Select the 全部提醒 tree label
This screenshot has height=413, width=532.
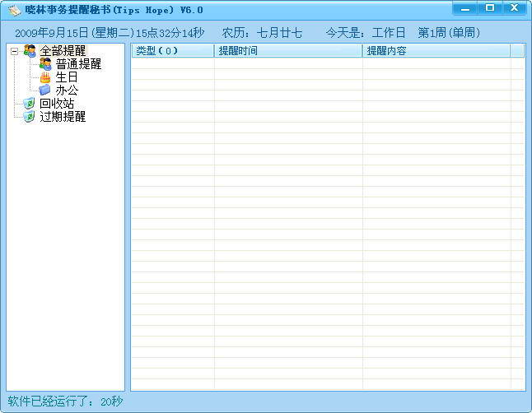[63, 51]
